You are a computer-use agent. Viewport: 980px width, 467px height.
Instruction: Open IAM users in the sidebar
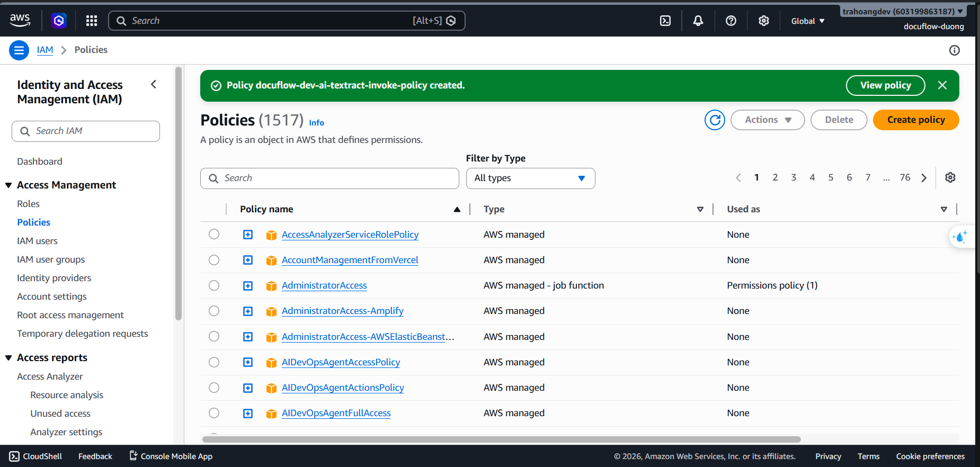[37, 241]
